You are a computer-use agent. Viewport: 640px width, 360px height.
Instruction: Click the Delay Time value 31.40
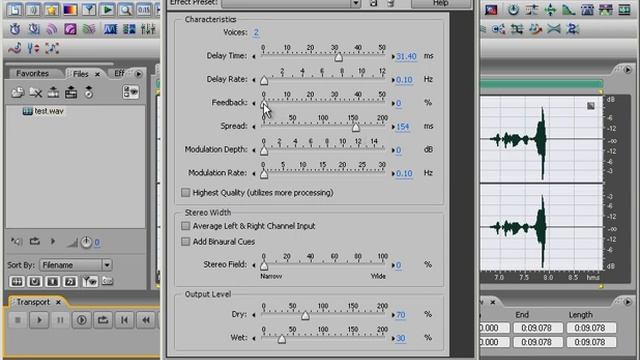pyautogui.click(x=406, y=56)
